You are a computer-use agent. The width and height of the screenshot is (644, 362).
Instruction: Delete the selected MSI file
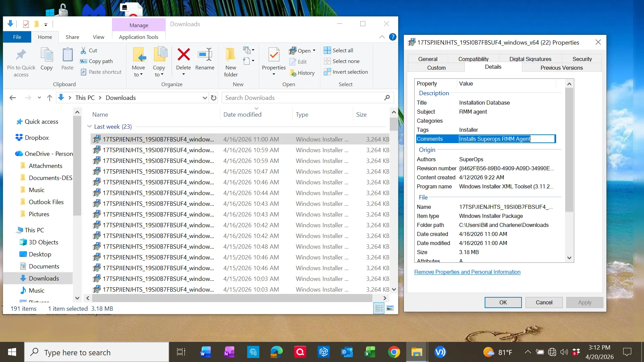[x=183, y=60]
